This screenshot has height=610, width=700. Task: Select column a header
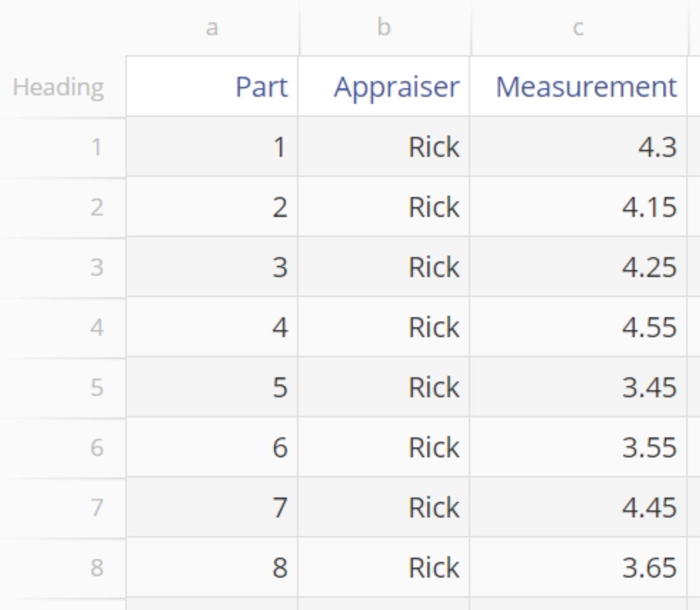click(212, 28)
